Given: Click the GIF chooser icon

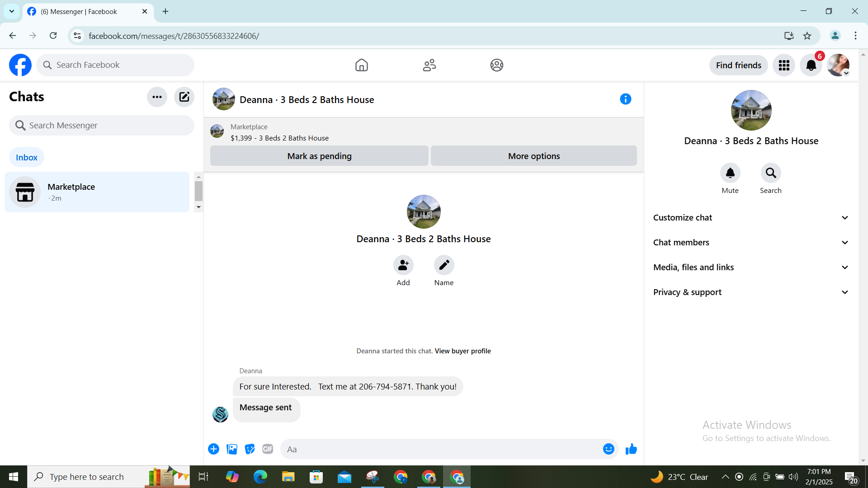Looking at the screenshot, I should coord(268,449).
